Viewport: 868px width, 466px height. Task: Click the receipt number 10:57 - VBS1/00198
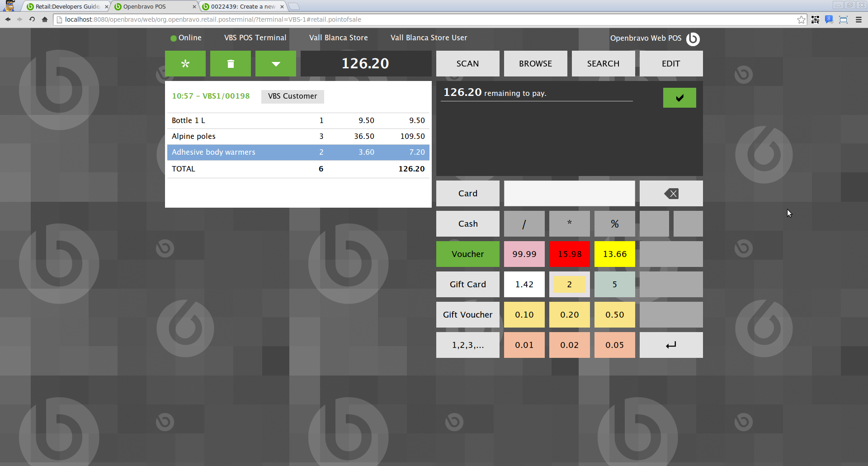211,96
